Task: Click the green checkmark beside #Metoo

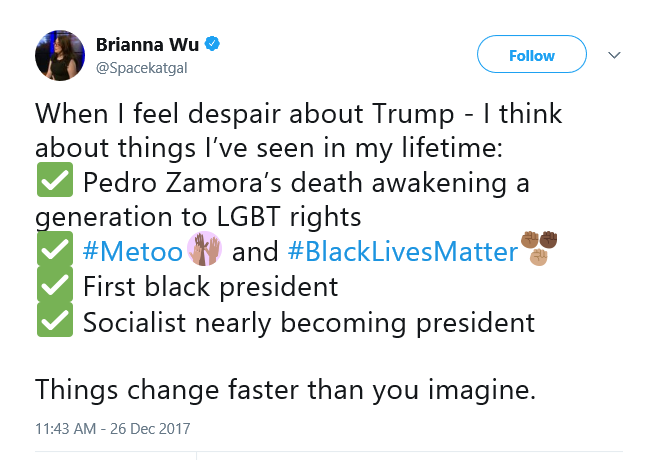Action: click(55, 249)
